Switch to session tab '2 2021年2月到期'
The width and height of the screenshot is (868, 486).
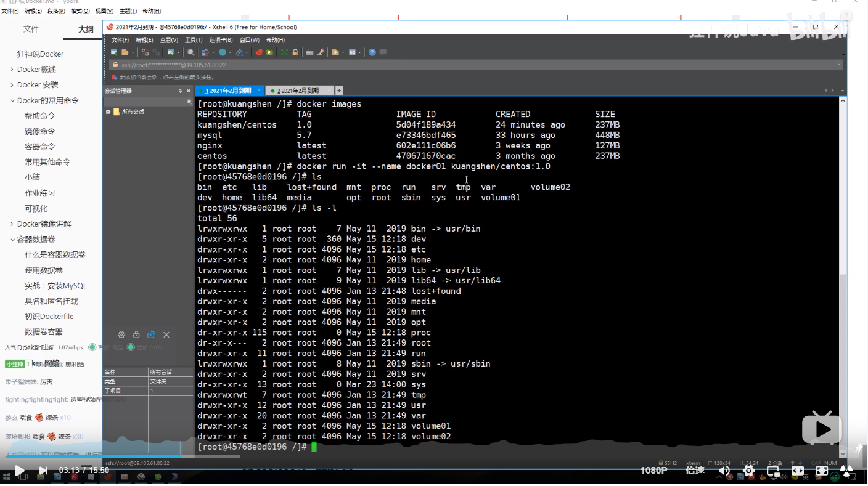point(298,91)
